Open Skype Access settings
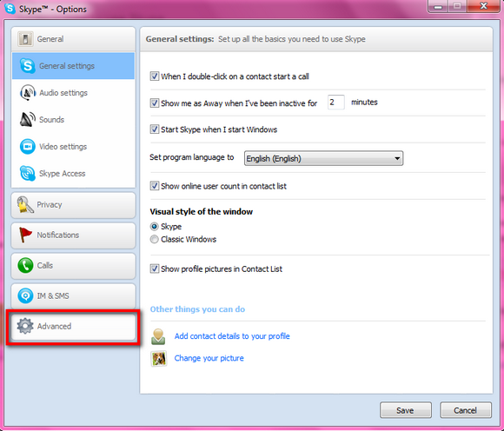 [x=73, y=173]
